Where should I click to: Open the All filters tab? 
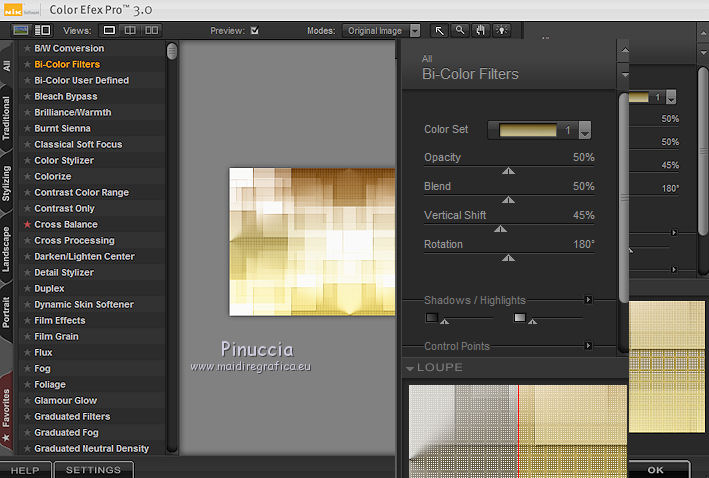(x=6, y=66)
